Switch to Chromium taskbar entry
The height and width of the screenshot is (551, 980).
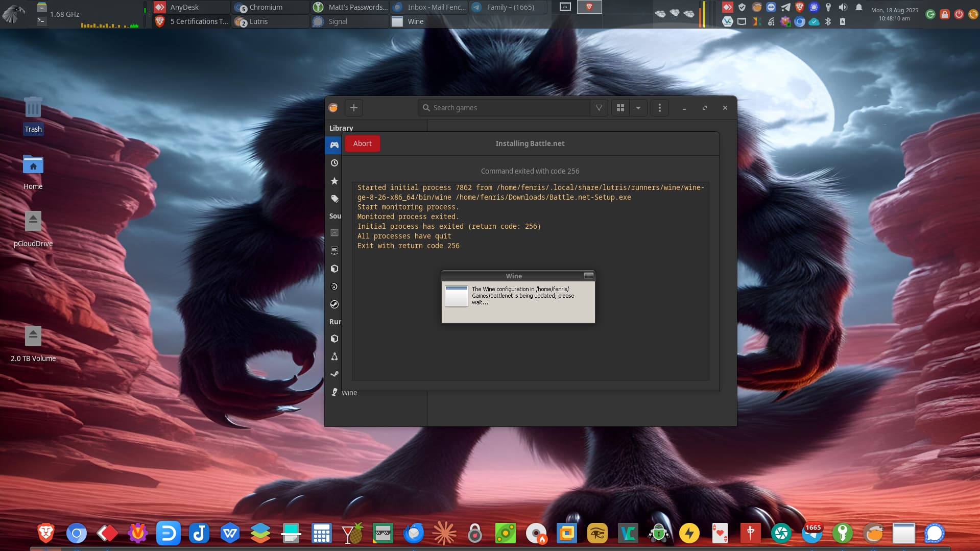(x=271, y=7)
